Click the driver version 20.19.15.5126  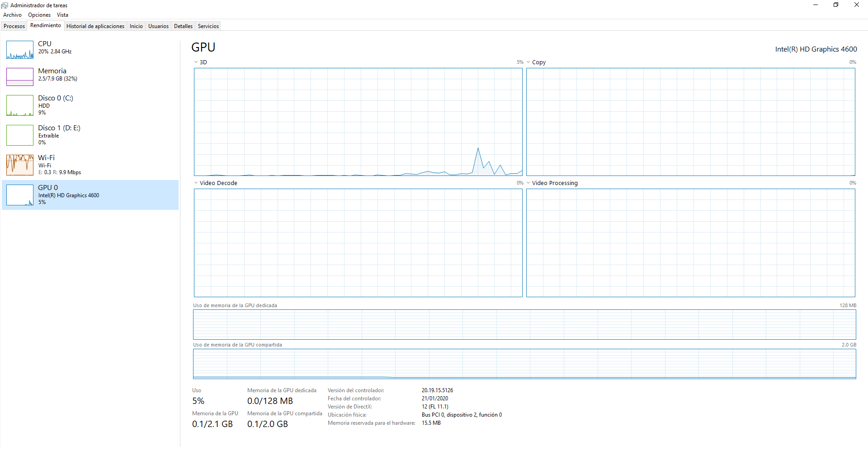pos(438,390)
